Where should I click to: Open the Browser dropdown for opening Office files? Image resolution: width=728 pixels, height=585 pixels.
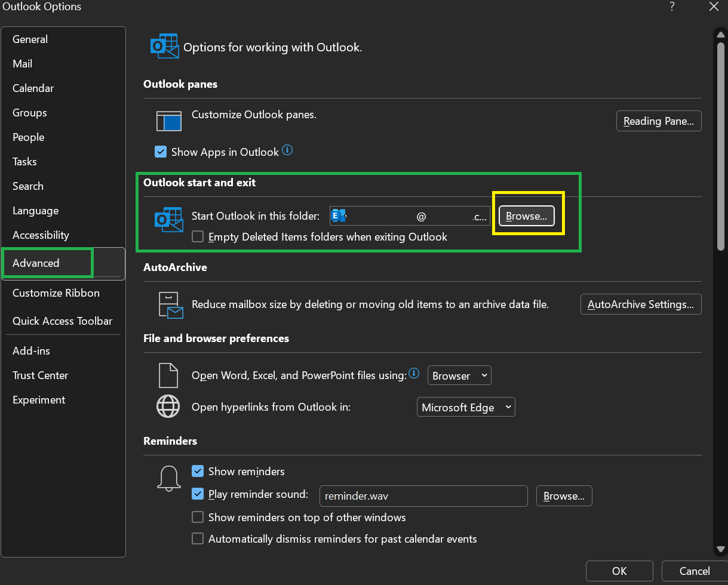point(459,375)
